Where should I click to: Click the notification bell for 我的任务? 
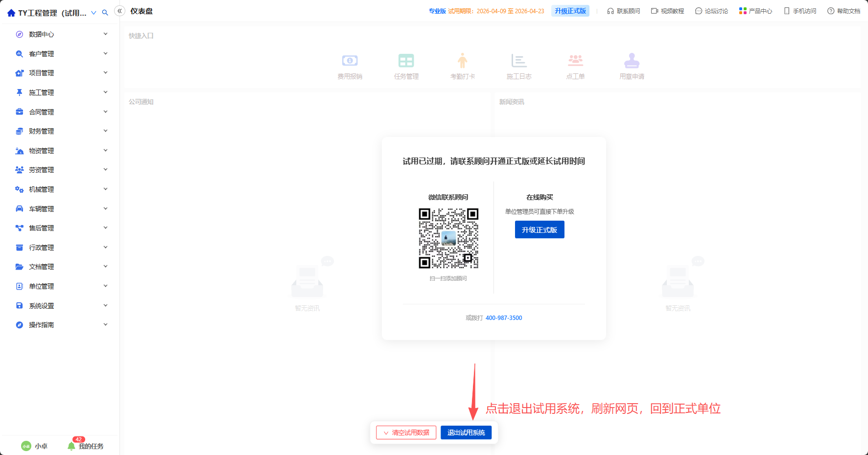71,446
